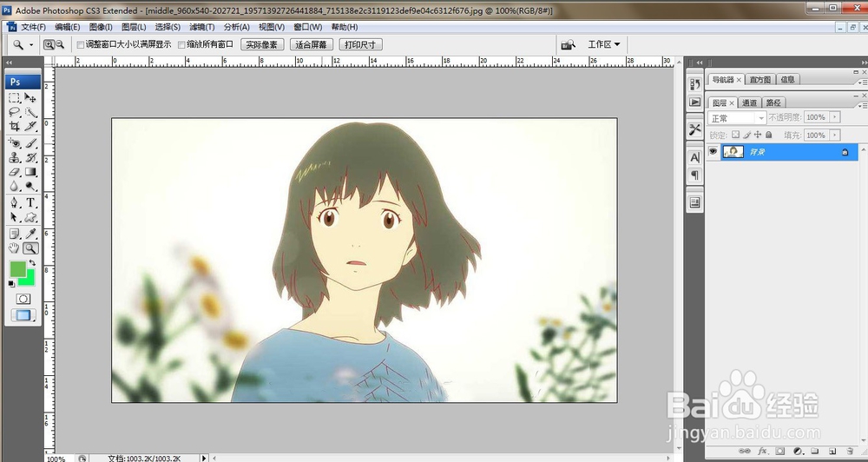
Task: Open Navigator panel options menu
Action: point(863,82)
